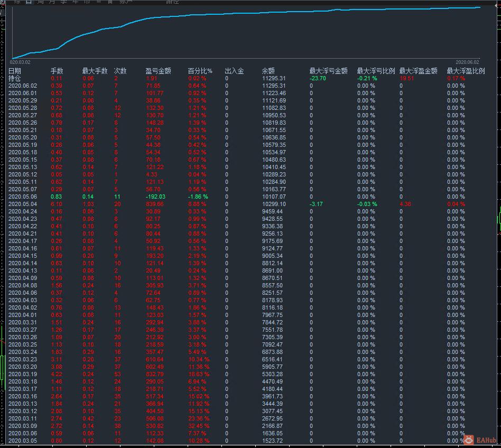Click the 盈亏金额 column header

point(158,71)
